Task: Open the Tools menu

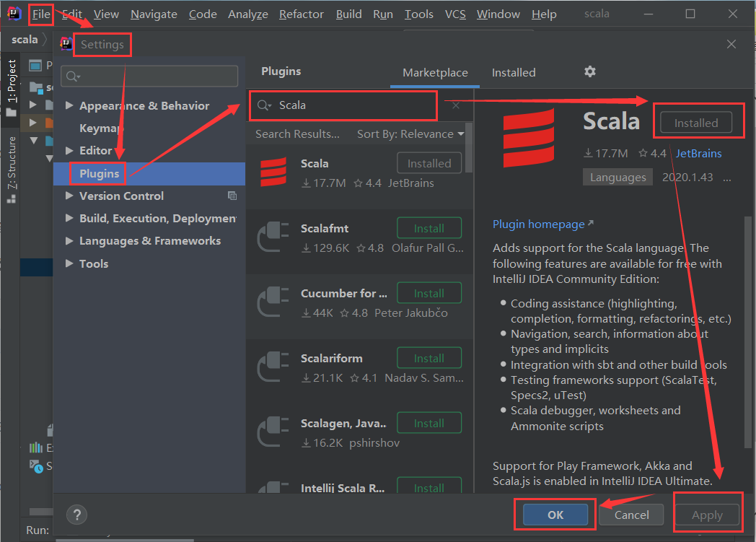Action: (x=418, y=14)
